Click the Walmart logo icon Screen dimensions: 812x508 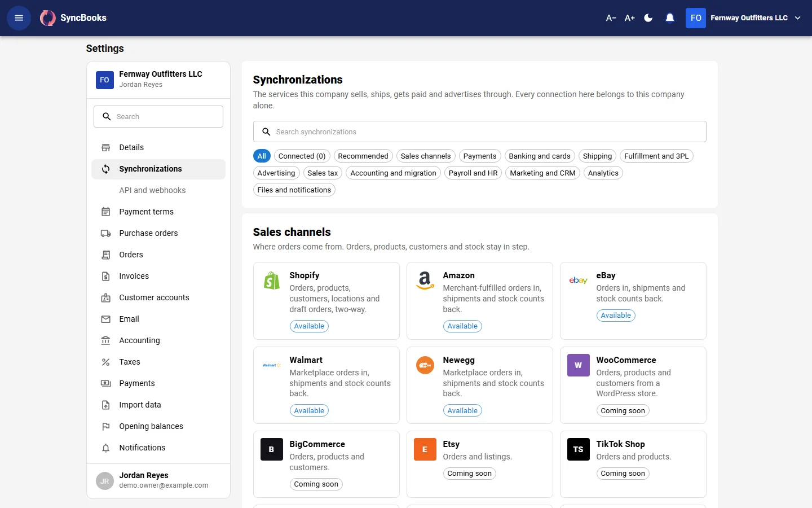tap(272, 365)
